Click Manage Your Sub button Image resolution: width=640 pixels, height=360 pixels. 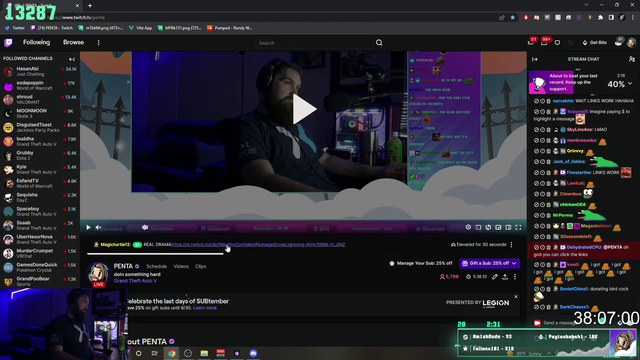(420, 263)
